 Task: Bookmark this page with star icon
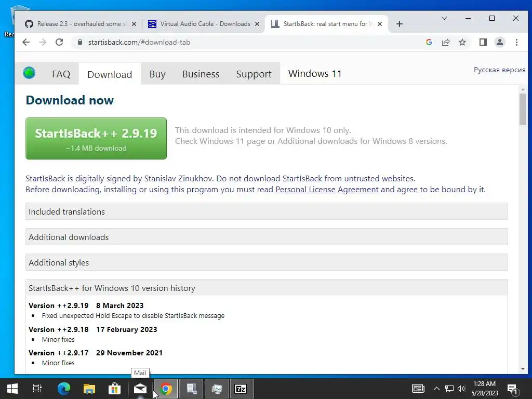[x=462, y=42]
